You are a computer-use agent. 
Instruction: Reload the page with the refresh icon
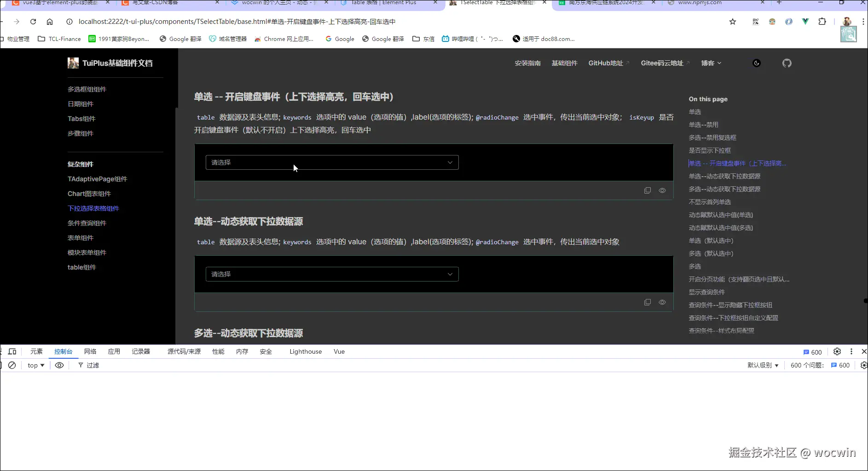click(33, 22)
